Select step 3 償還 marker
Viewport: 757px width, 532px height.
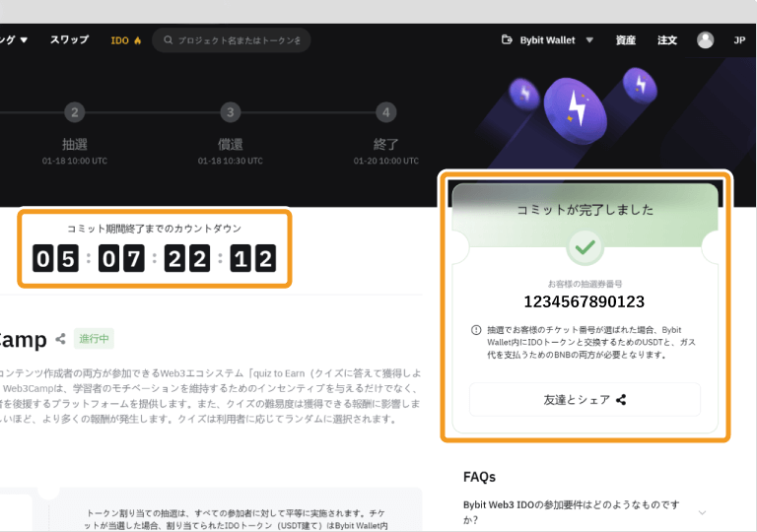tap(231, 112)
